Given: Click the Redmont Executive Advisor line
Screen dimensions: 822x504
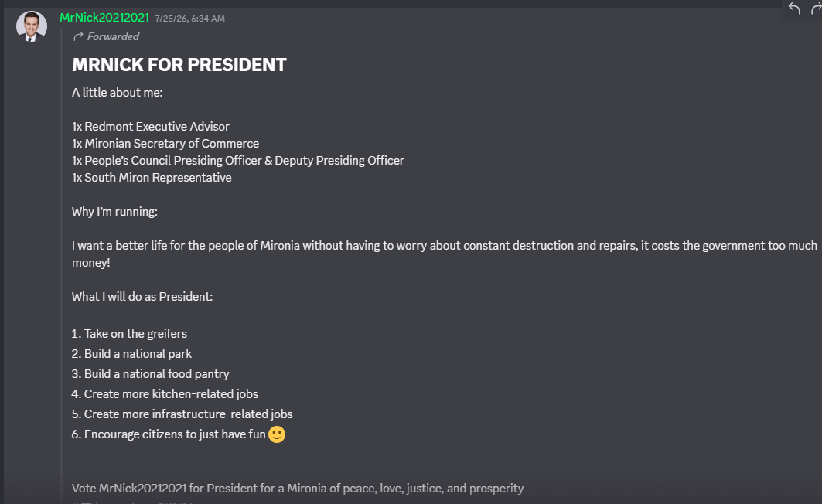Looking at the screenshot, I should pos(151,127).
